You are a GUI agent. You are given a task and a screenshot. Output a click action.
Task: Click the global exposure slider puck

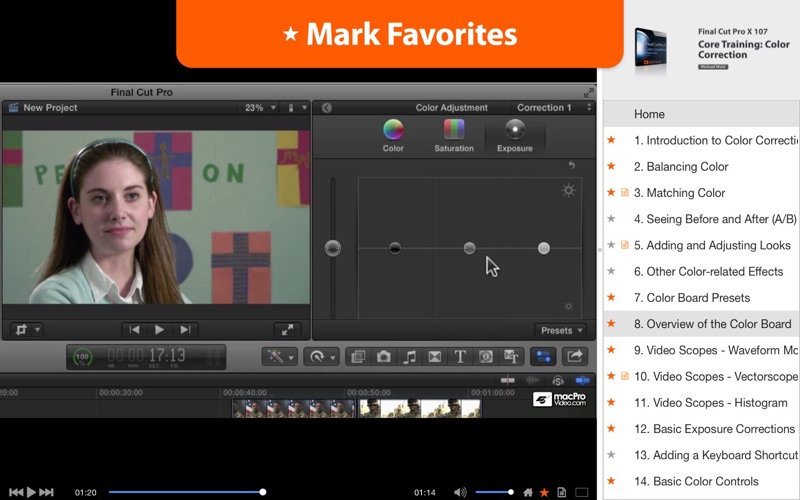pos(333,248)
